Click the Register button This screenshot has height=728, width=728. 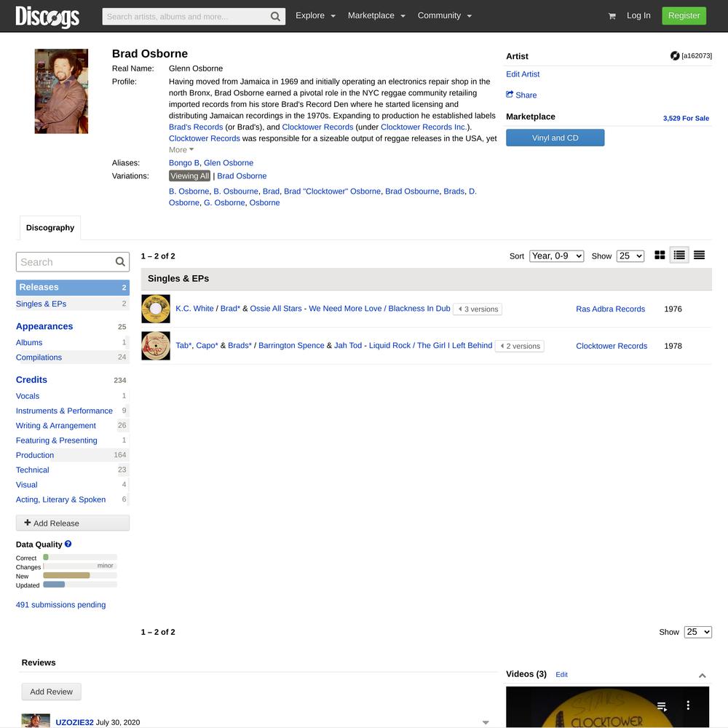click(x=684, y=16)
